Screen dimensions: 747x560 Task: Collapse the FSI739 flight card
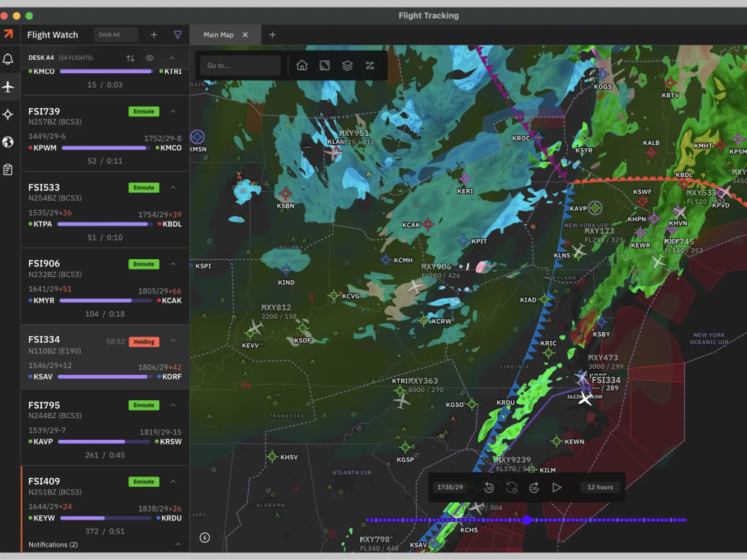[x=173, y=111]
